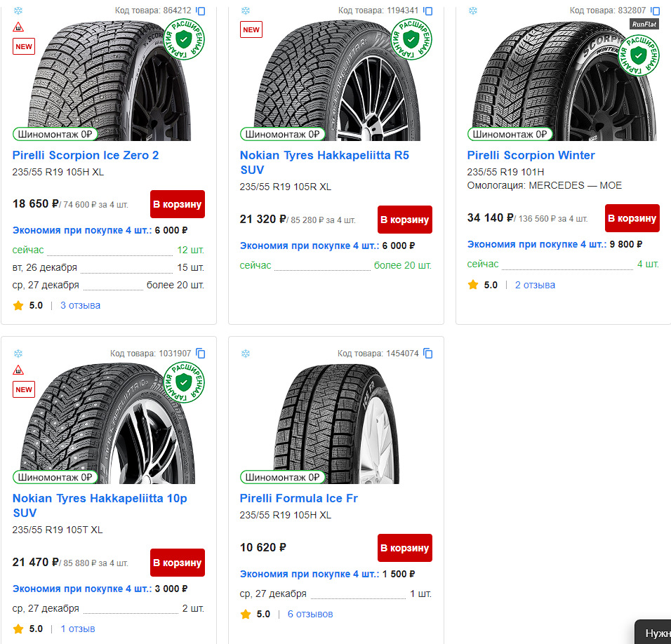Click extended warranty badge on Hakkapeliitta R5
671x644 pixels.
click(x=411, y=39)
